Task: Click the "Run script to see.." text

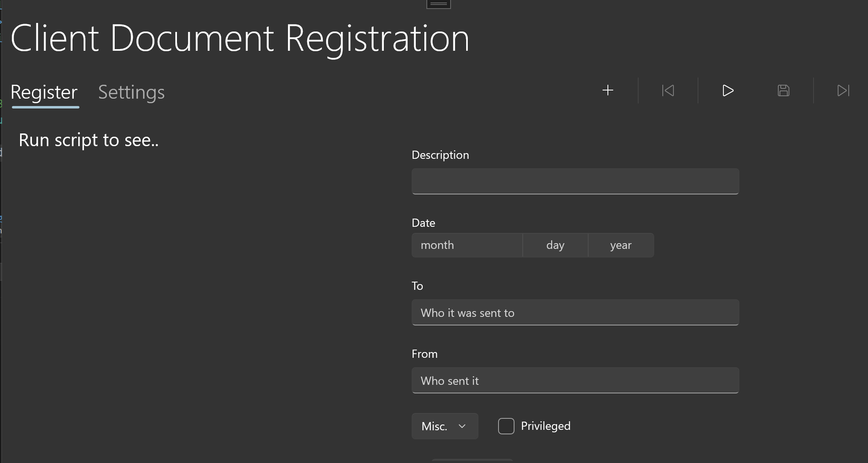Action: coord(88,140)
